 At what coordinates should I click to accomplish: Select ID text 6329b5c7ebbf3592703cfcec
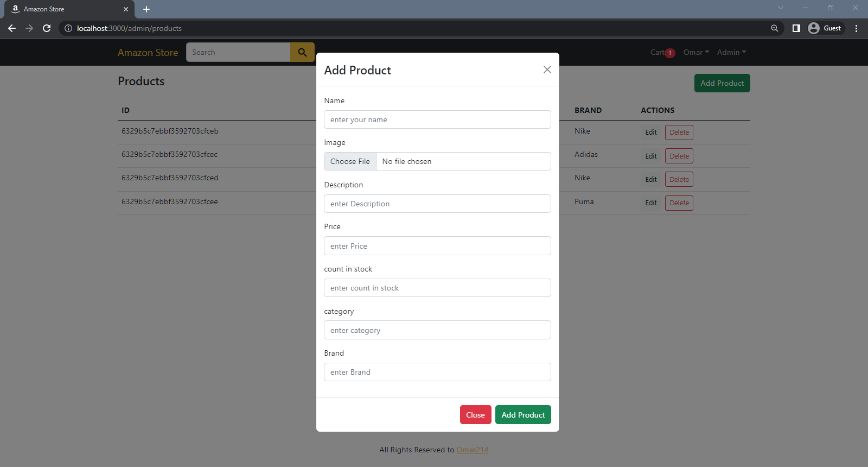click(169, 154)
